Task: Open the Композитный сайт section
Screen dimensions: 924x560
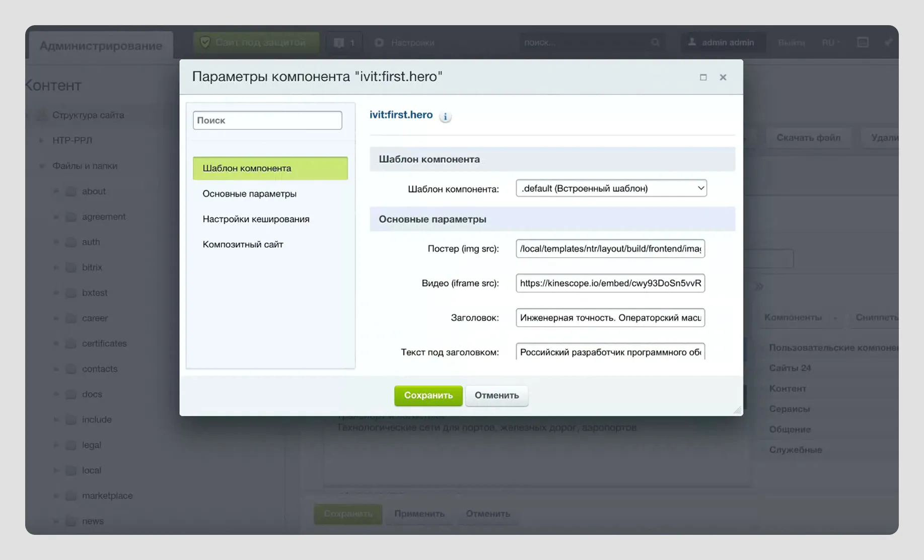Action: [243, 244]
